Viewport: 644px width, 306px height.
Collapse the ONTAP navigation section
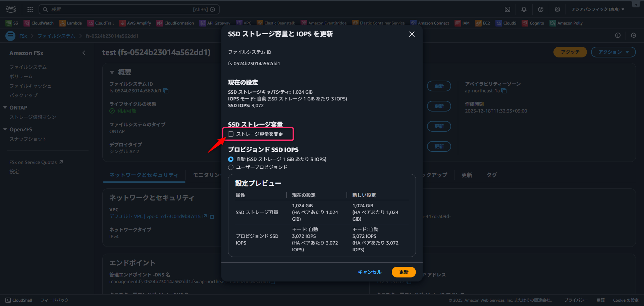coord(5,107)
